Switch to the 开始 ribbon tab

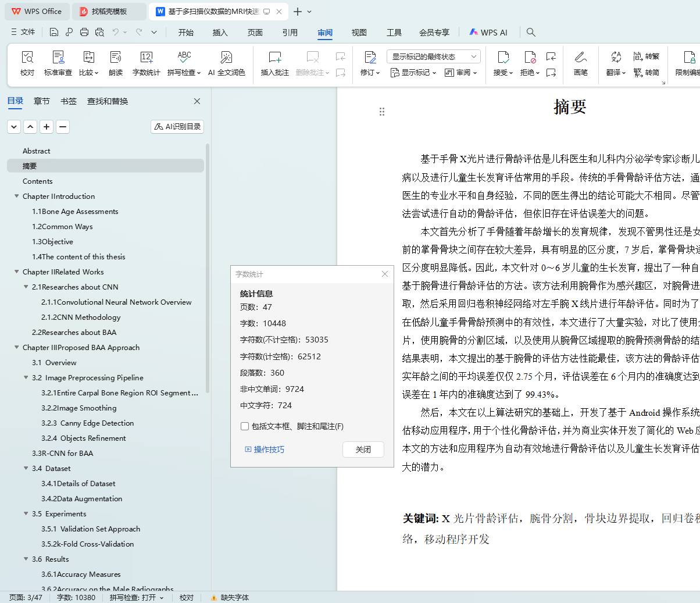[186, 33]
